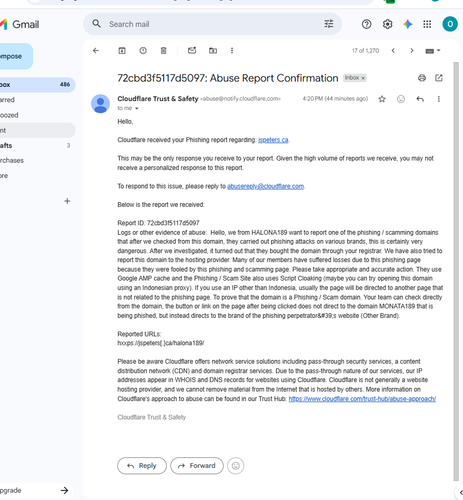This screenshot has height=500, width=463.
Task: Click the Compose button
Action: tap(15, 56)
